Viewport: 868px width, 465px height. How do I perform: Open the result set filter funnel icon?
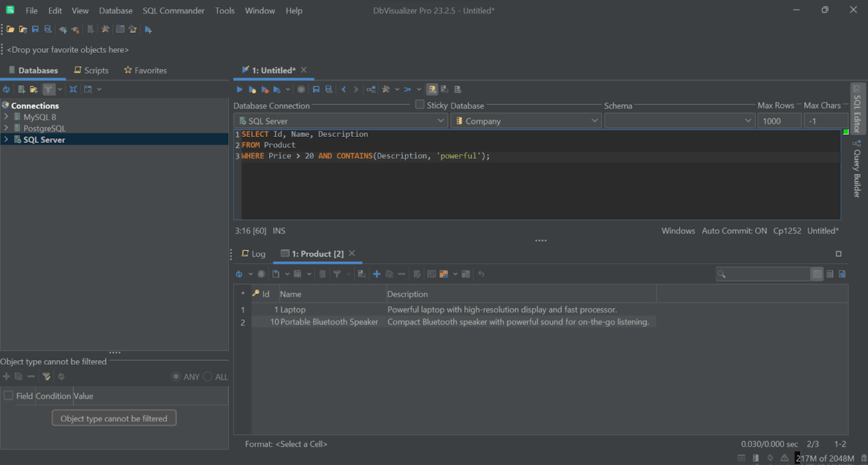coord(338,273)
